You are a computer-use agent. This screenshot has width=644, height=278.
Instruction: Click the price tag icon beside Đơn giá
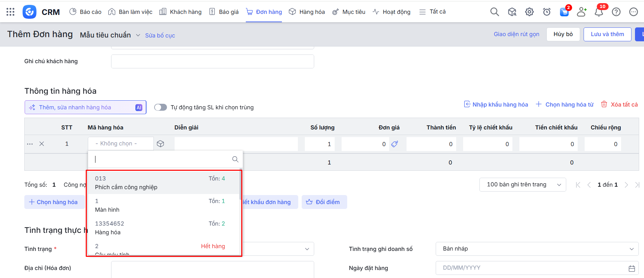(x=394, y=144)
